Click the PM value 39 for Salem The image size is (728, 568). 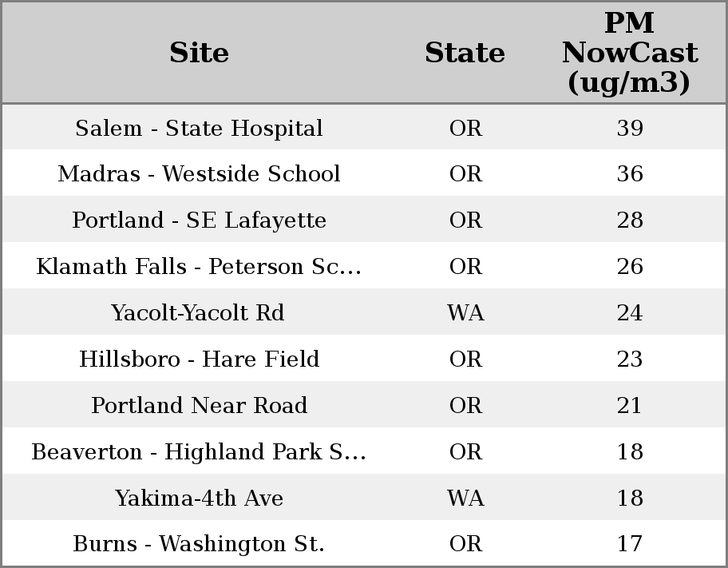click(630, 128)
